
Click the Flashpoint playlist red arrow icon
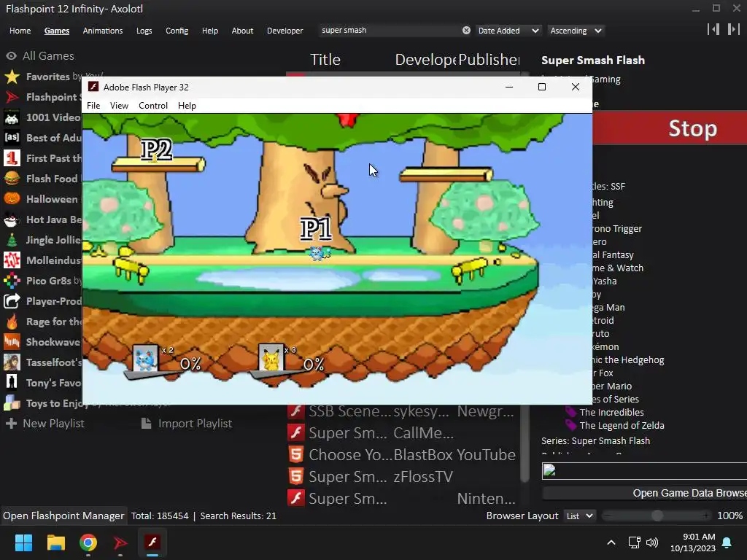[x=12, y=97]
